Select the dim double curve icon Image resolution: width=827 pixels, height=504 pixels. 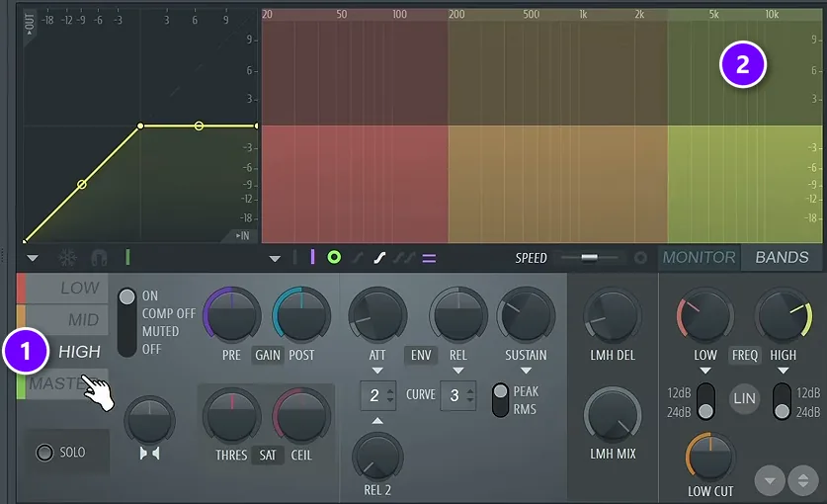click(404, 258)
